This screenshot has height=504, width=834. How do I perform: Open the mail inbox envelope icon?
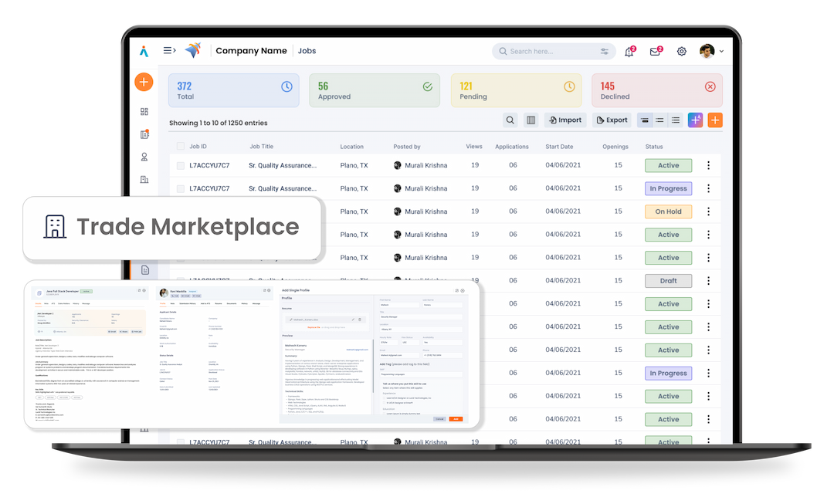[655, 52]
